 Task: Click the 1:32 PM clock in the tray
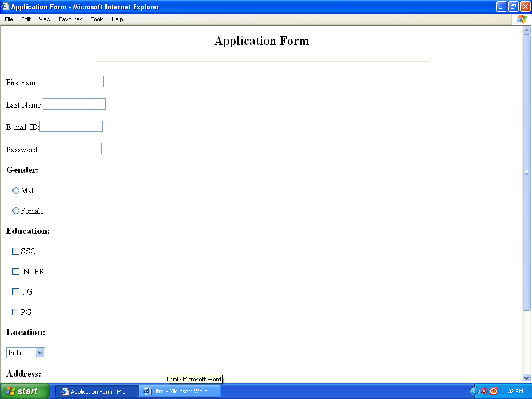click(x=512, y=391)
